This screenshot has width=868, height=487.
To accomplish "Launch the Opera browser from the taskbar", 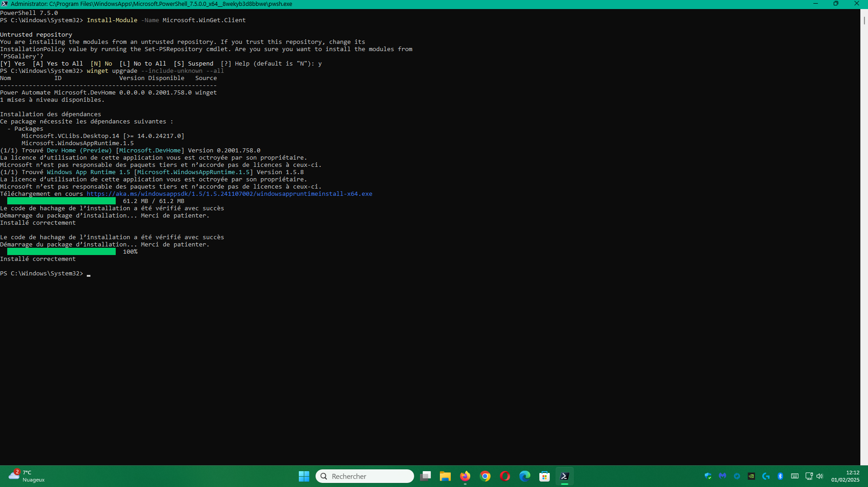I will coord(505,476).
